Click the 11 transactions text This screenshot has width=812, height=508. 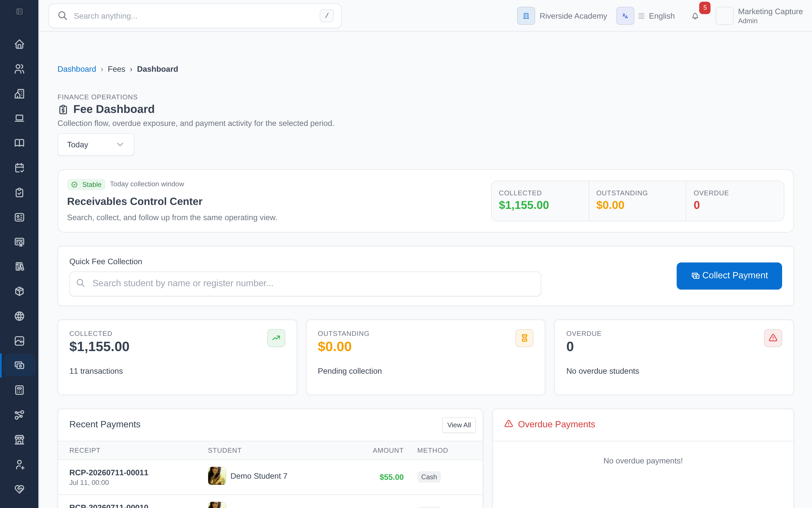point(96,371)
